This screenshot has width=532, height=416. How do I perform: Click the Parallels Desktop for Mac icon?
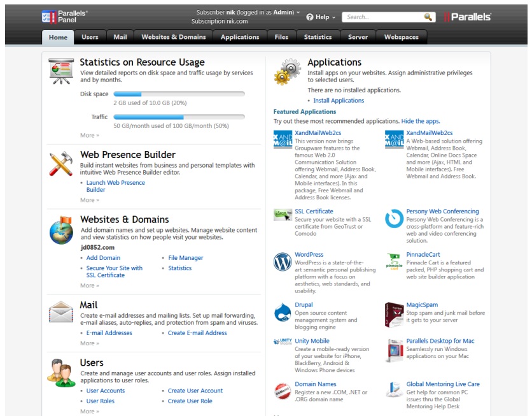[x=394, y=350]
